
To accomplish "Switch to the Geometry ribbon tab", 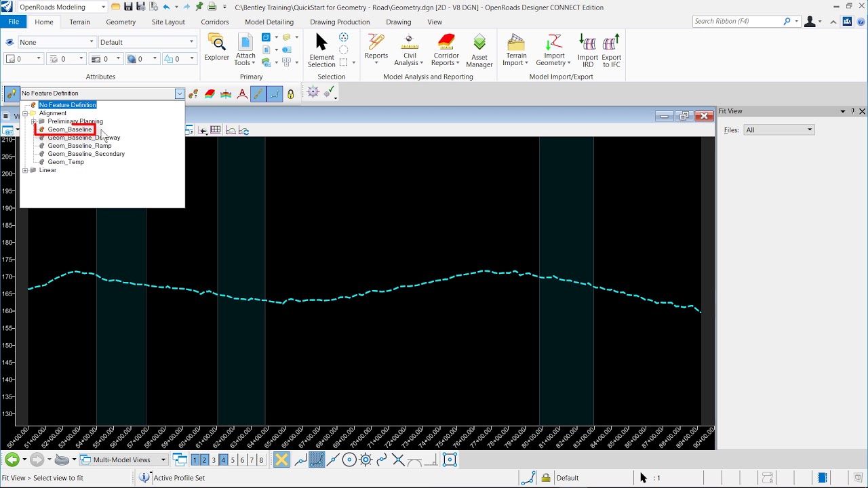I will 121,22.
